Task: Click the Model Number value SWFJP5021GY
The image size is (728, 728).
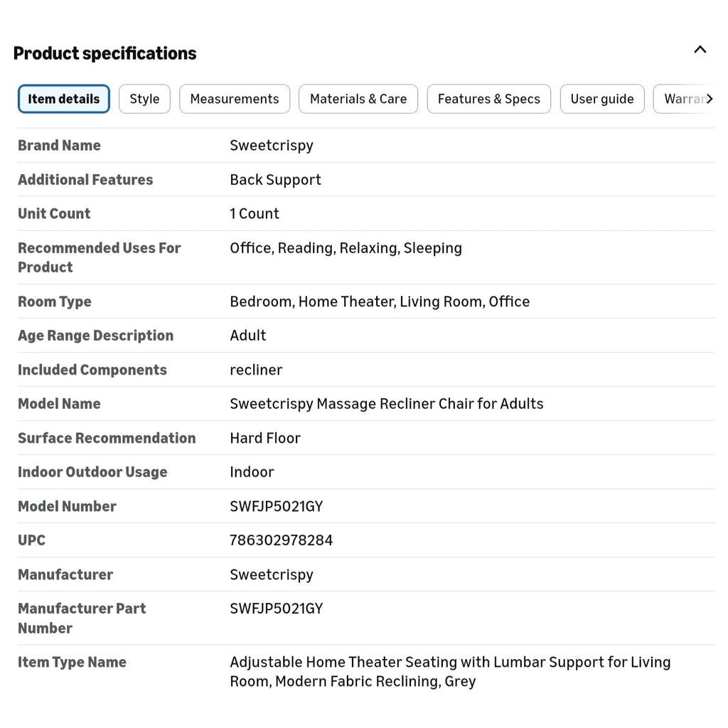Action: (277, 506)
